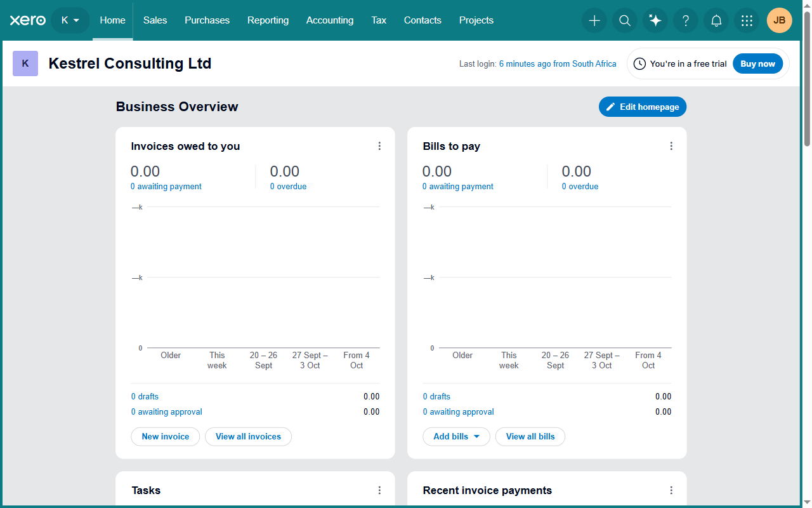Open options menu for Recent invoice payments

(x=671, y=490)
